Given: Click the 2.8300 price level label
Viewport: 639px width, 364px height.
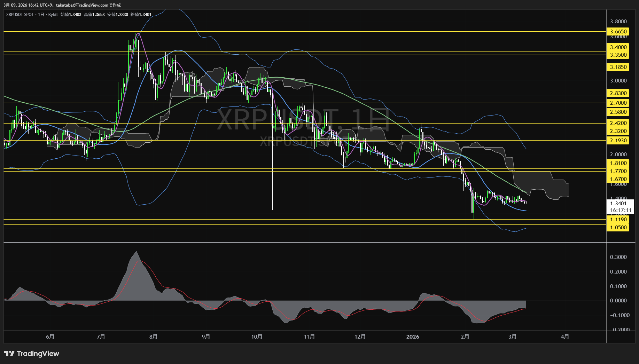Looking at the screenshot, I should [x=618, y=93].
